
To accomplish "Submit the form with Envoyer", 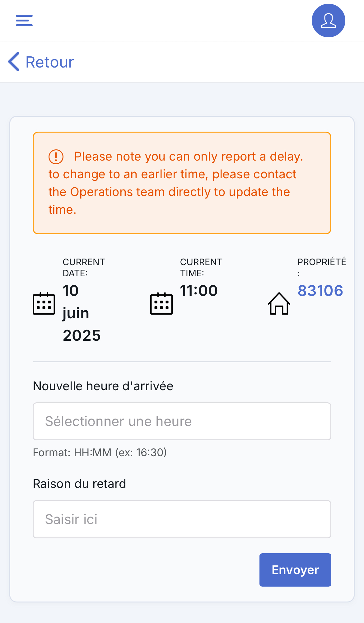I will [x=295, y=570].
